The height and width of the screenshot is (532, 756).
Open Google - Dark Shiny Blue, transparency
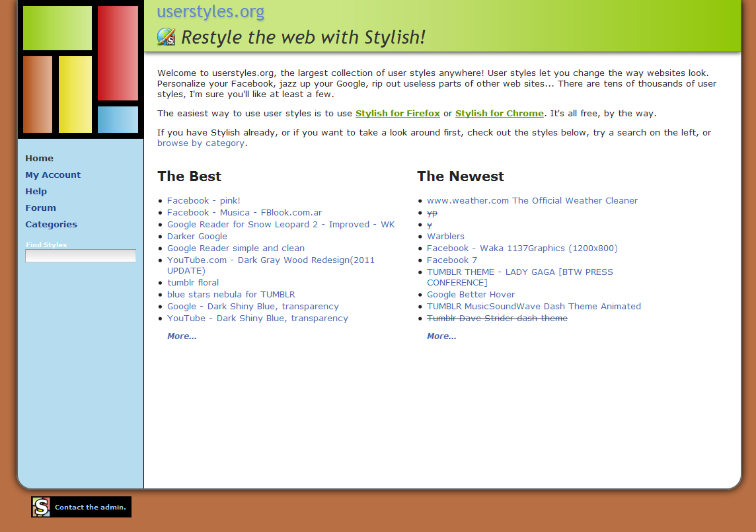click(x=253, y=306)
